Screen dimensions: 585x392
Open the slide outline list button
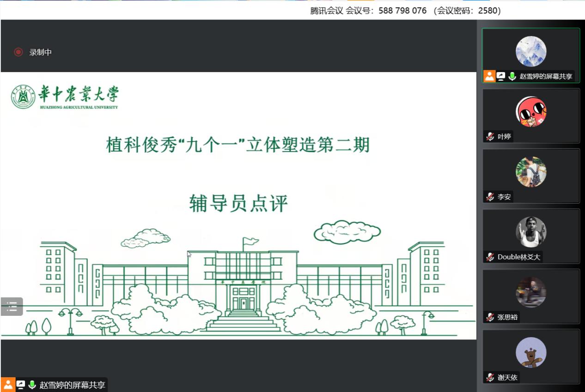coord(12,307)
